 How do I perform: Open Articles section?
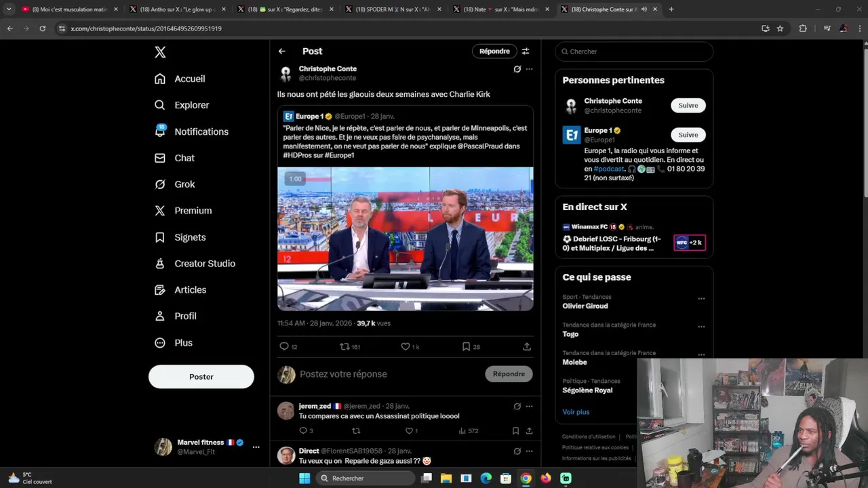[x=180, y=290]
